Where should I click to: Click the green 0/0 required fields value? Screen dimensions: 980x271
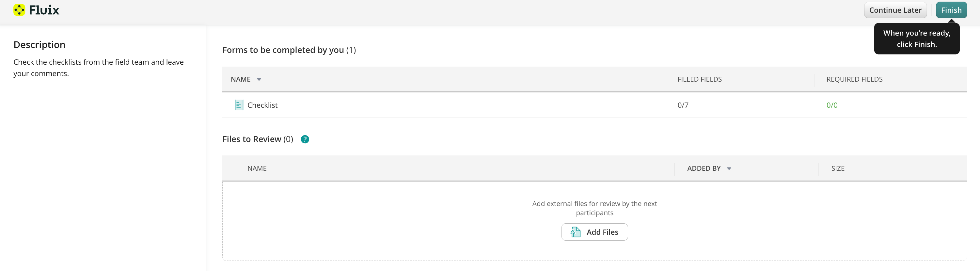pyautogui.click(x=832, y=105)
